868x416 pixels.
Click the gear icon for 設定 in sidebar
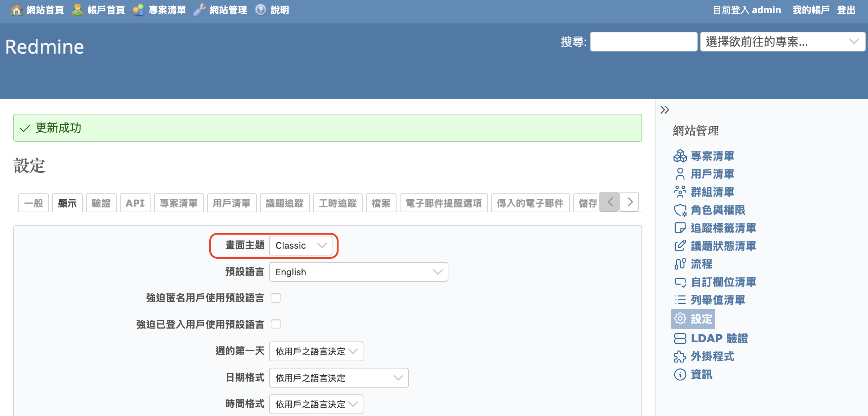click(680, 318)
